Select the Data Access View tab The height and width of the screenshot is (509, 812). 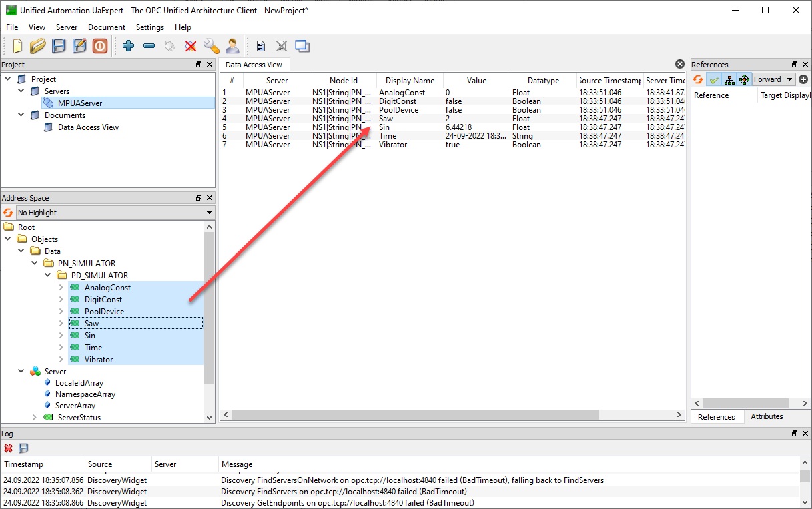254,65
